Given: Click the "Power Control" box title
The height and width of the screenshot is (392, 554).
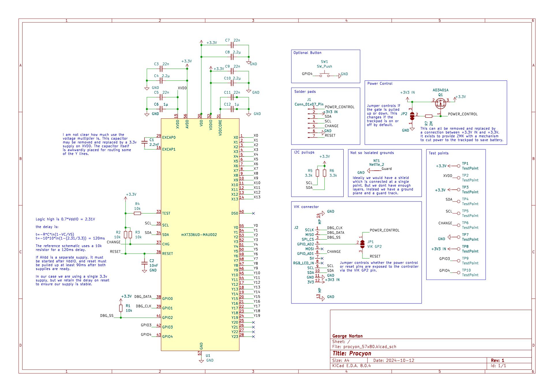Looking at the screenshot, I should 380,83.
